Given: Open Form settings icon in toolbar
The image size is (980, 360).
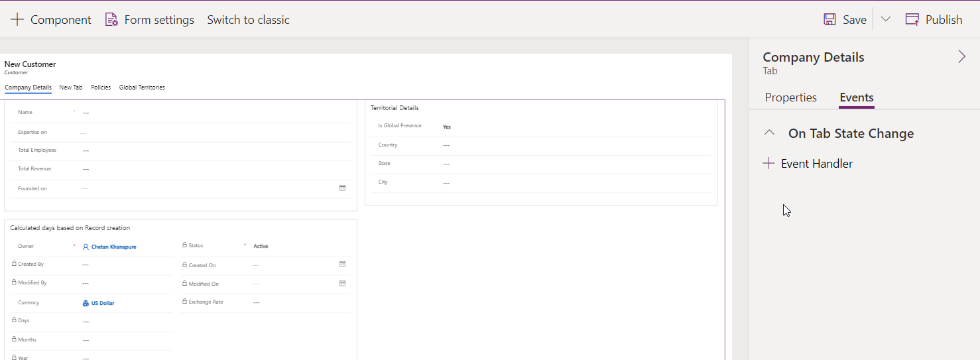Looking at the screenshot, I should point(111,20).
